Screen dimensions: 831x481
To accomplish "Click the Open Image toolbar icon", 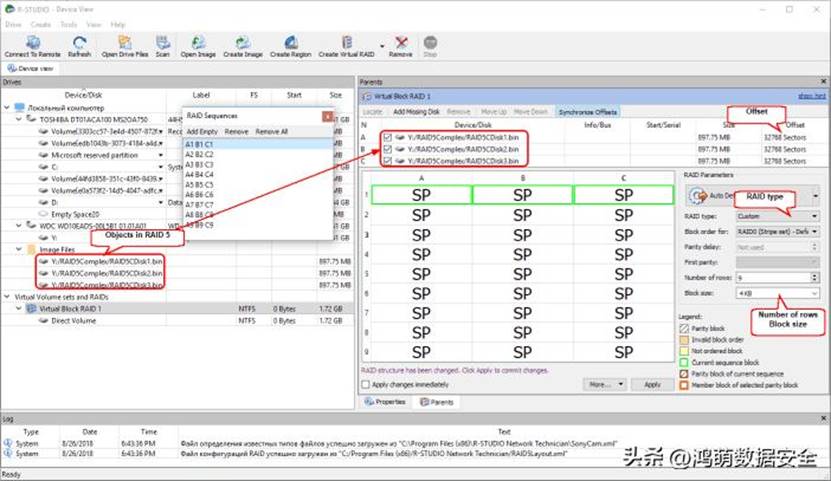I will click(x=198, y=43).
